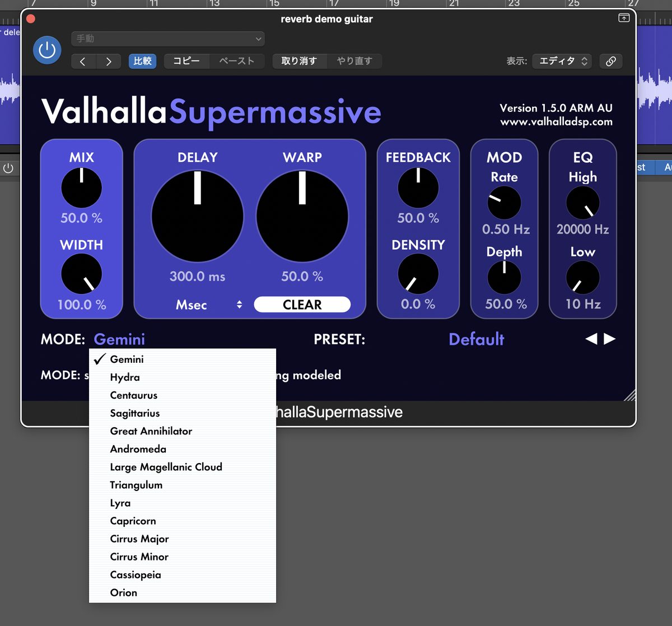Select Triangulum mode
The image size is (672, 626).
coord(183,484)
